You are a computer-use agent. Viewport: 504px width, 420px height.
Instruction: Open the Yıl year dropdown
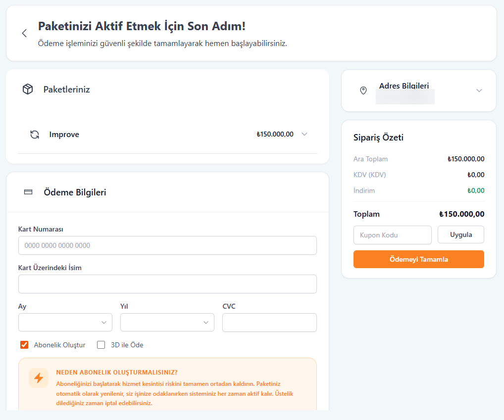[167, 323]
